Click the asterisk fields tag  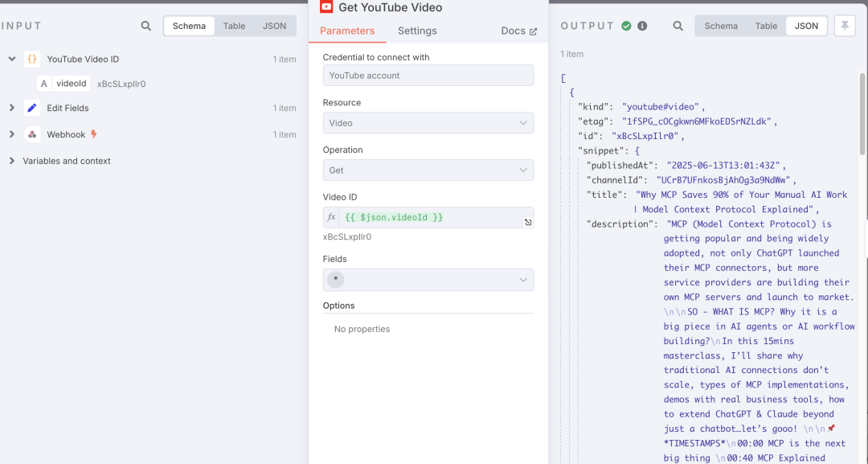click(335, 280)
